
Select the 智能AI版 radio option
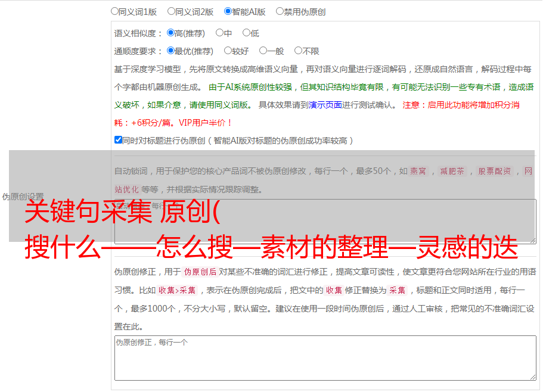228,11
